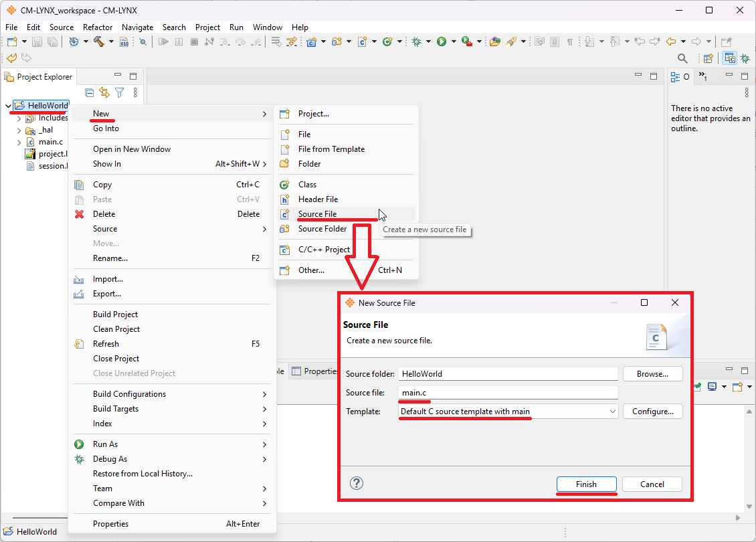Click the hammer Build icon in the toolbar
Image resolution: width=756 pixels, height=542 pixels.
click(99, 41)
